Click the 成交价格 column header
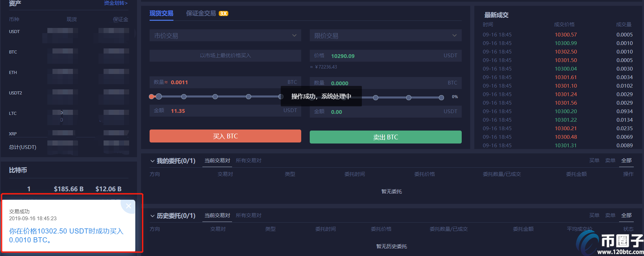The width and height of the screenshot is (644, 256). 564,25
